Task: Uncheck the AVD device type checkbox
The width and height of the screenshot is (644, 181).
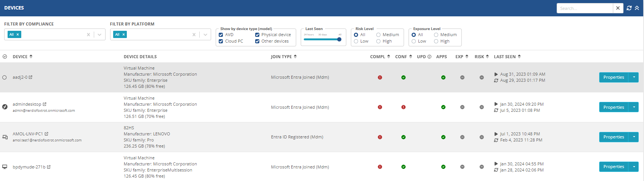Action: point(221,35)
